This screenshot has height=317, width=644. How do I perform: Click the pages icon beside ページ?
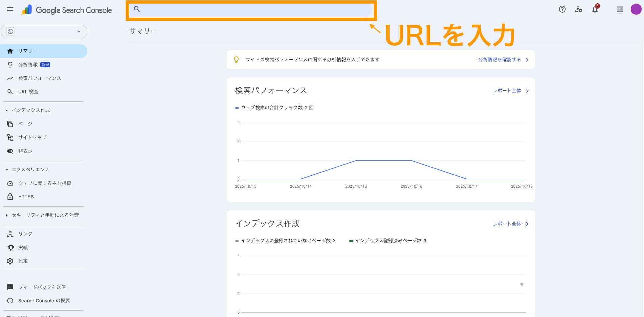pos(10,124)
